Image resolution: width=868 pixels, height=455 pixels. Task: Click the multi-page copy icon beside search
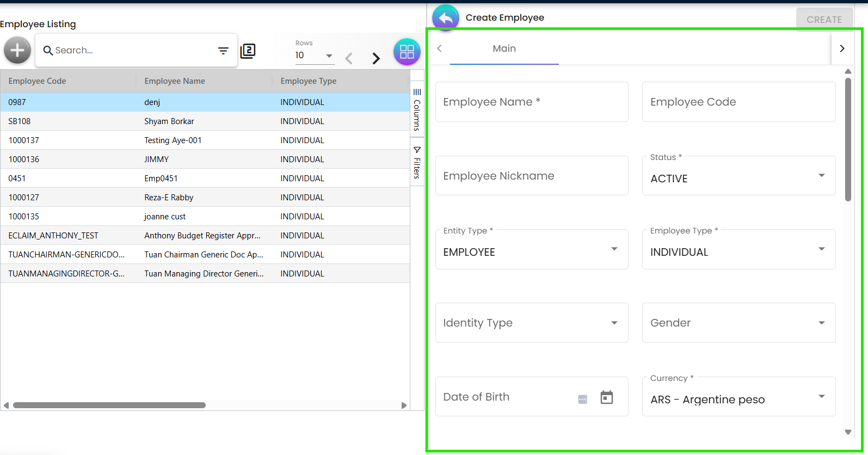(248, 51)
